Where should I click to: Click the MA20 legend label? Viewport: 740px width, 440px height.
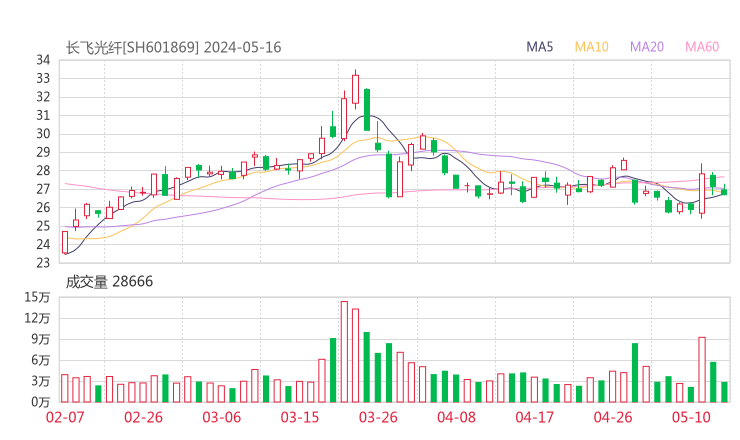(x=647, y=47)
